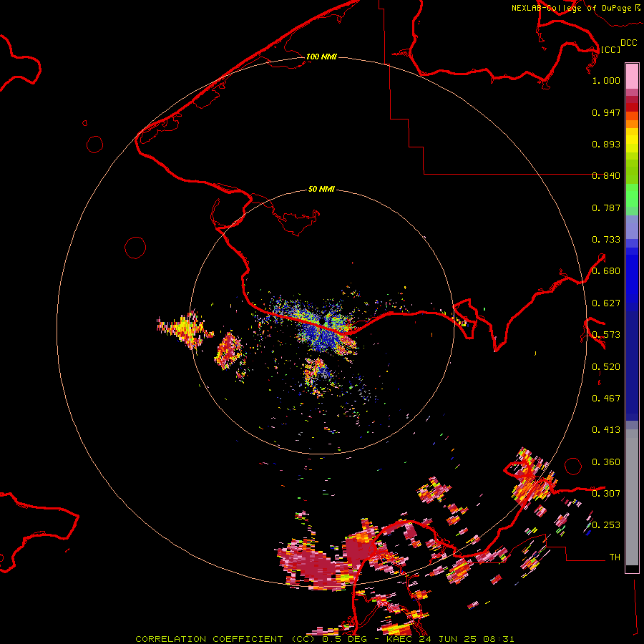Click the 0.947 scale value
This screenshot has width=644, height=644.
pos(606,112)
